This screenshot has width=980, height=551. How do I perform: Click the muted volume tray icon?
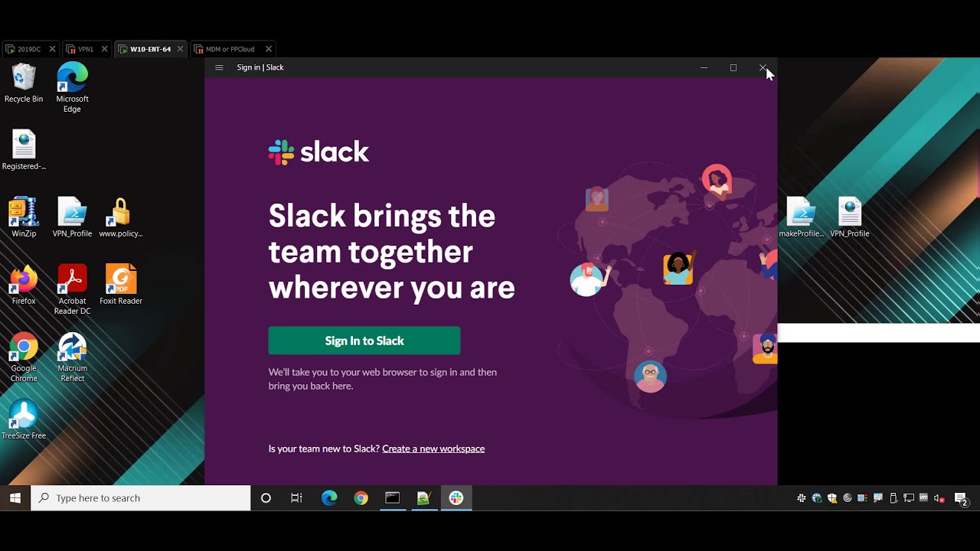click(x=939, y=498)
